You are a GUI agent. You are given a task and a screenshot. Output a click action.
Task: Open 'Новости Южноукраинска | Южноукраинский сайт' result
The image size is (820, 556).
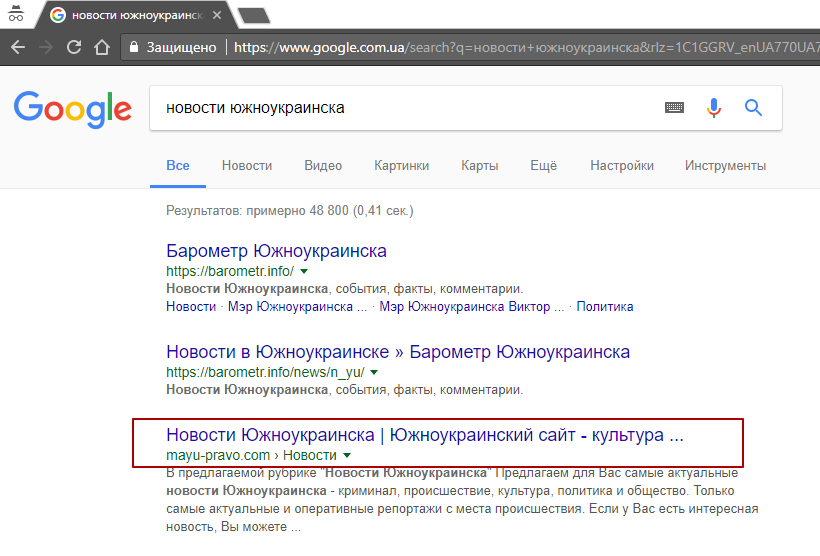pos(425,435)
